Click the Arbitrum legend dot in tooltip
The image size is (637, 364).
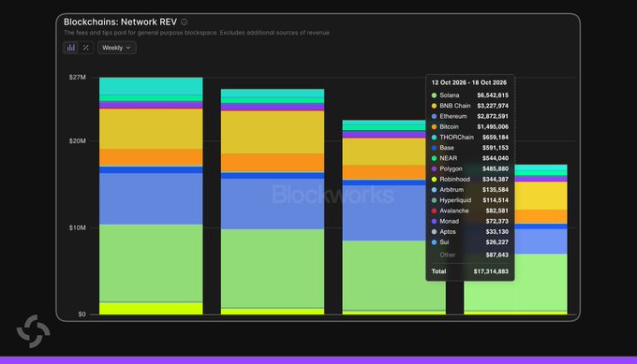tap(434, 190)
